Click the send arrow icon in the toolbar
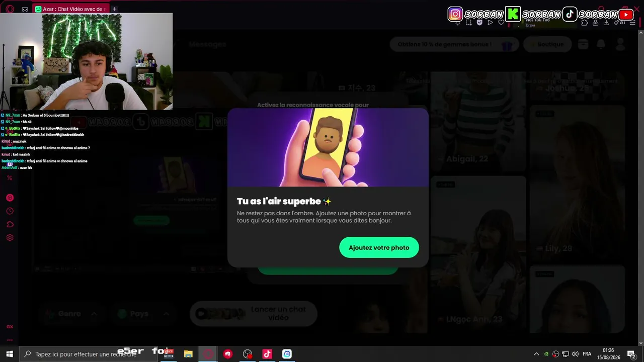 (x=491, y=23)
